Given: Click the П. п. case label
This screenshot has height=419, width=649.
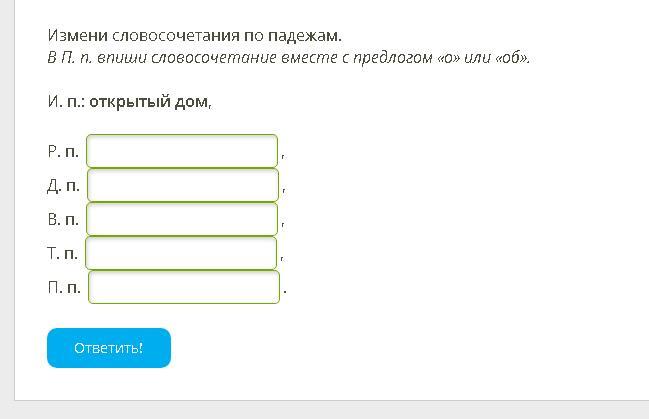Looking at the screenshot, I should click(x=64, y=287).
